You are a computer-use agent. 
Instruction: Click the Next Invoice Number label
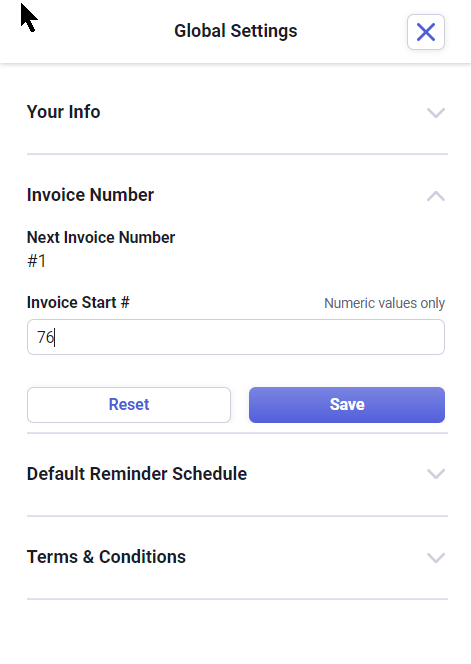(101, 238)
